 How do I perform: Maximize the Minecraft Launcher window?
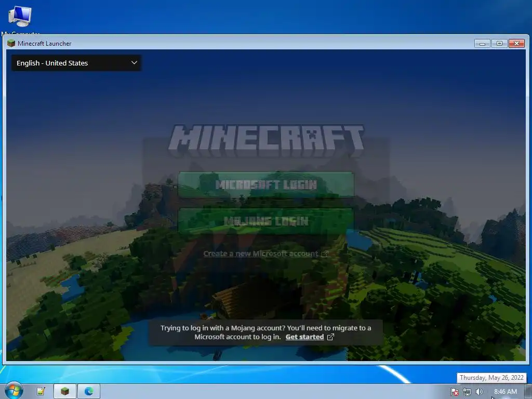(x=499, y=44)
